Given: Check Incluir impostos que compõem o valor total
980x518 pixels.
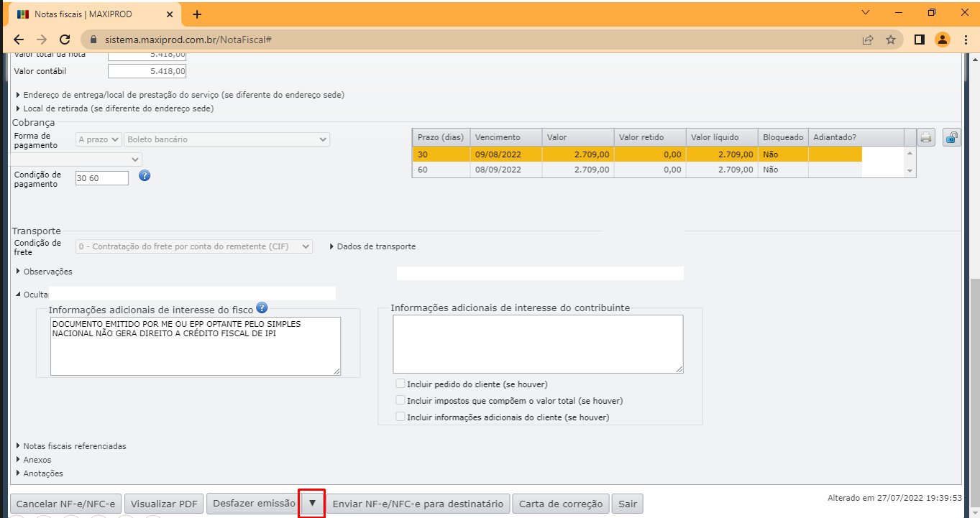Looking at the screenshot, I should pyautogui.click(x=400, y=400).
